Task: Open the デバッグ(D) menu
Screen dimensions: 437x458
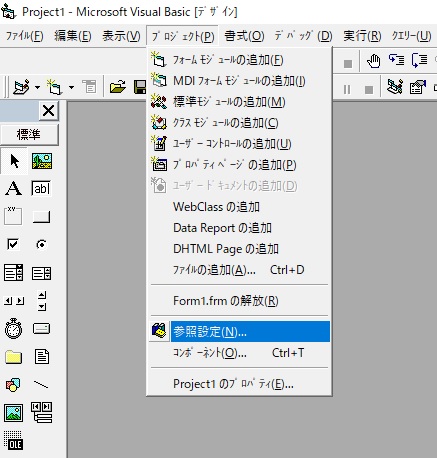Action: tap(303, 35)
